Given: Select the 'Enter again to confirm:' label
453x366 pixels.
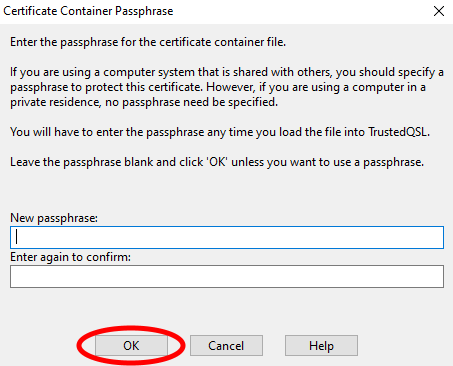Looking at the screenshot, I should [71, 257].
